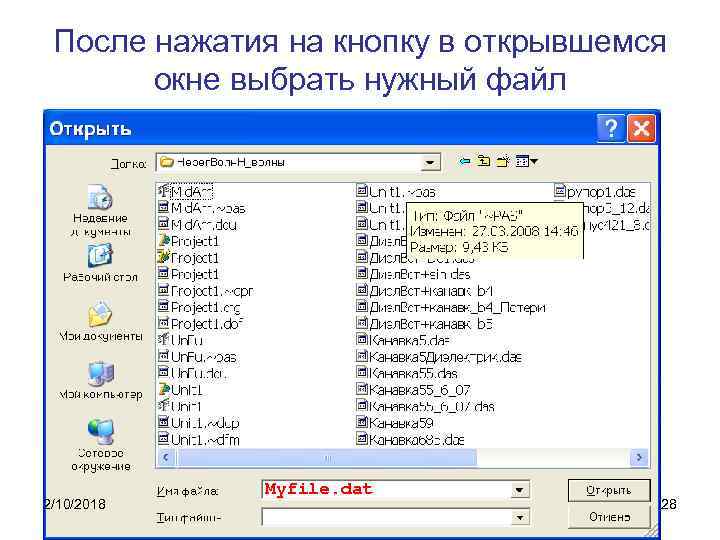
Task: Select the Канавка5.das file
Action: 403,340
